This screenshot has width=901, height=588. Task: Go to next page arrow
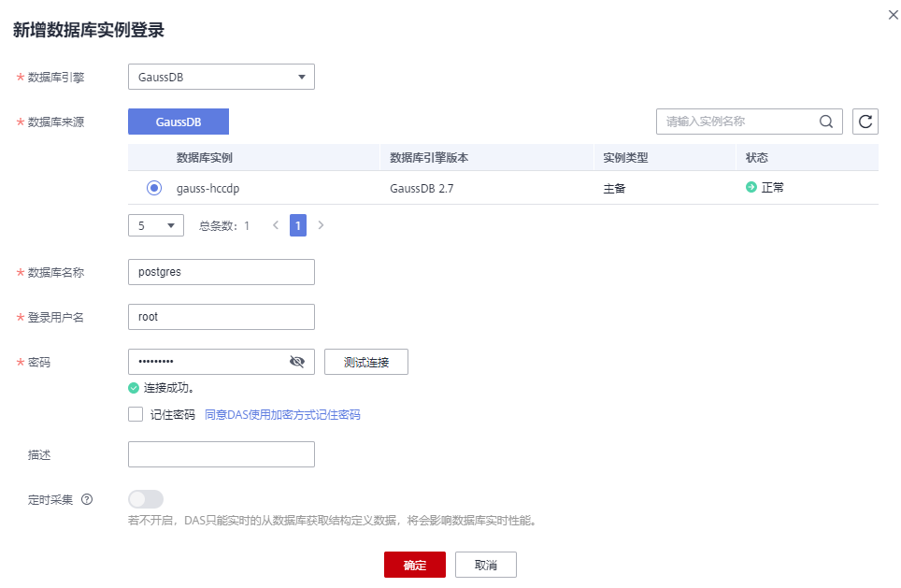321,225
